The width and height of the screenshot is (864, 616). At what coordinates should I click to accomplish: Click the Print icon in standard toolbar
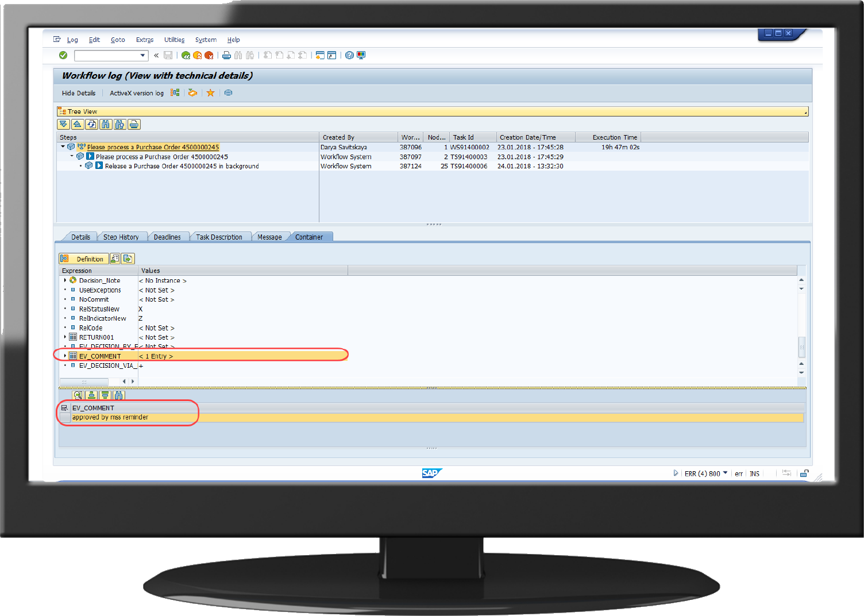[x=226, y=55]
